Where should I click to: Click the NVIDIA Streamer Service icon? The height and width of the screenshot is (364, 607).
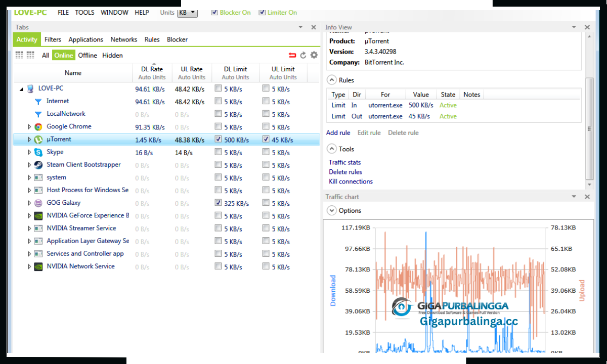point(38,229)
